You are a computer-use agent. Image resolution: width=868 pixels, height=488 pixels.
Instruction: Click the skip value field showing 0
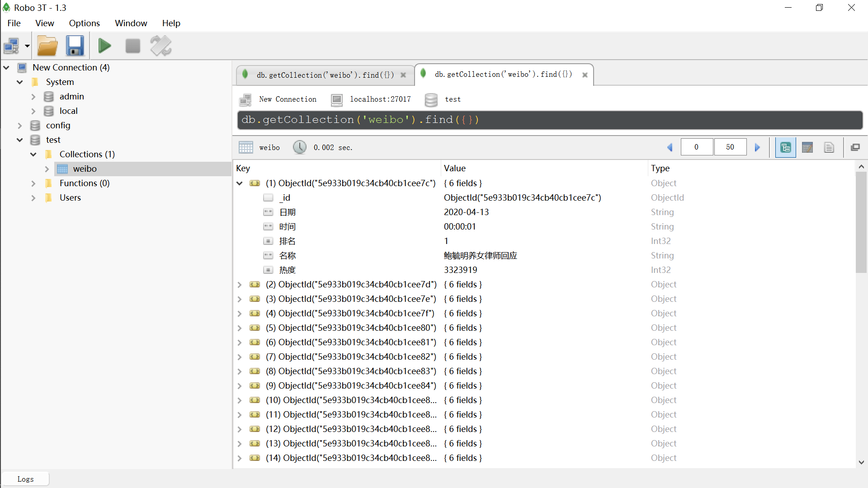pos(697,147)
